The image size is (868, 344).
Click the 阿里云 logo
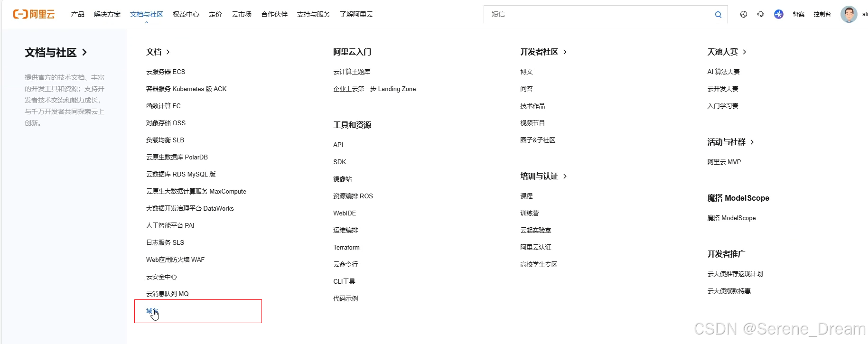(34, 14)
